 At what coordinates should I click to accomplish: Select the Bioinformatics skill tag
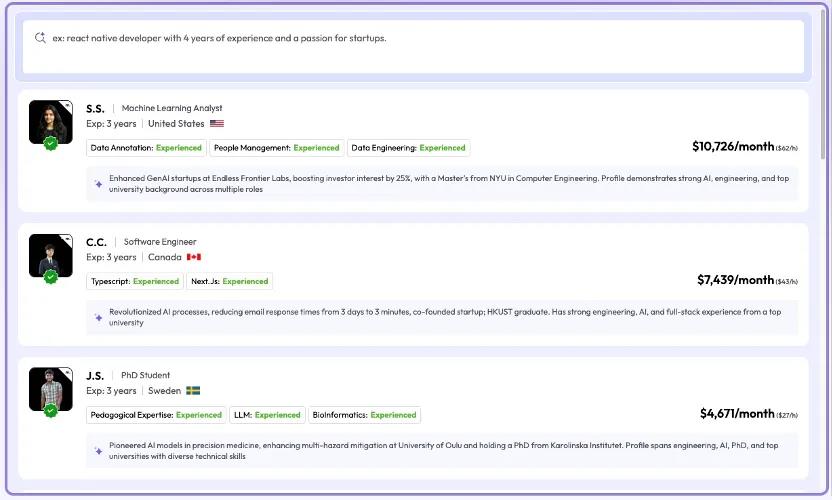coord(364,415)
